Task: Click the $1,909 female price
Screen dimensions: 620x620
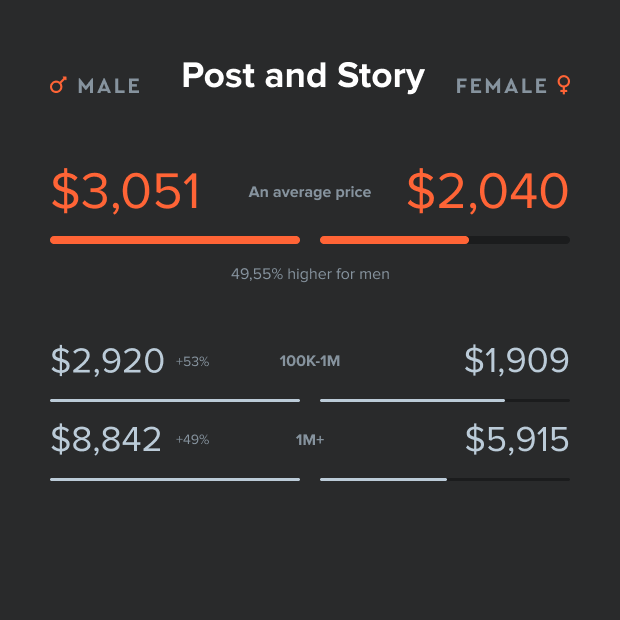Action: [x=517, y=361]
